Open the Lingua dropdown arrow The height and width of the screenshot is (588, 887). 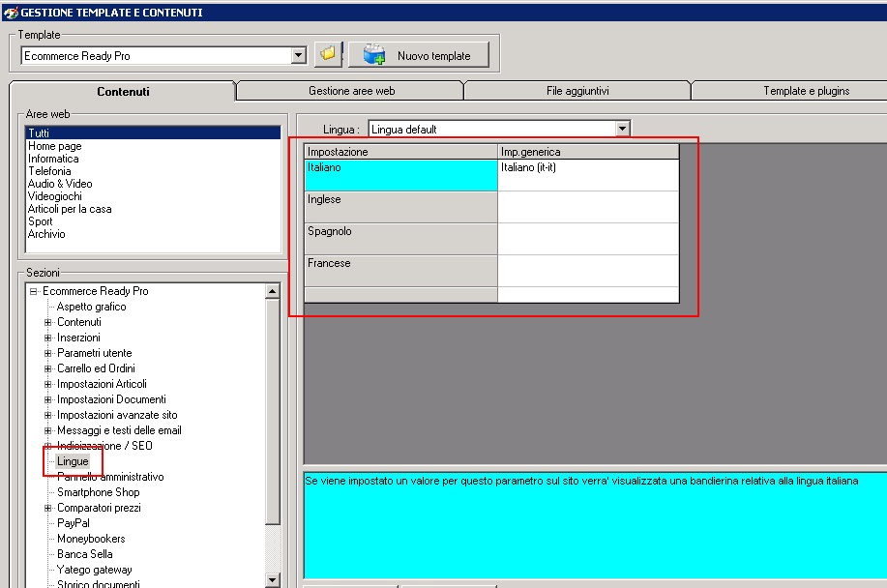(x=622, y=129)
